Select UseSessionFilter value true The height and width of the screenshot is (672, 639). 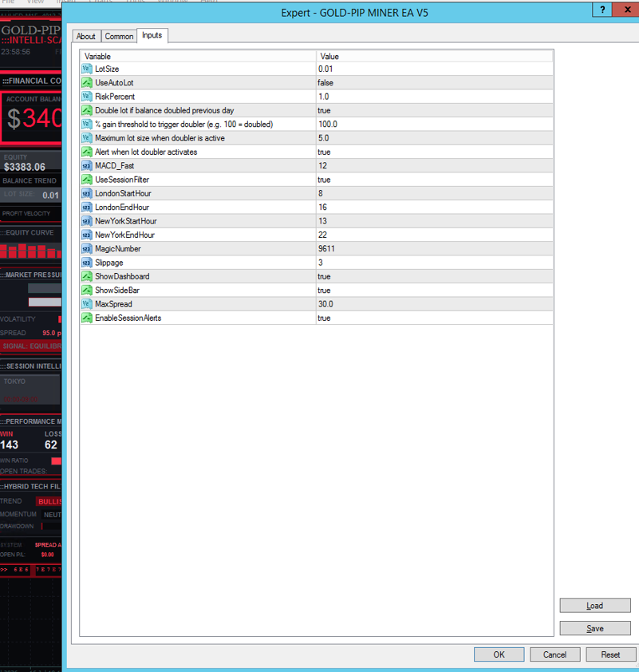pyautogui.click(x=324, y=180)
